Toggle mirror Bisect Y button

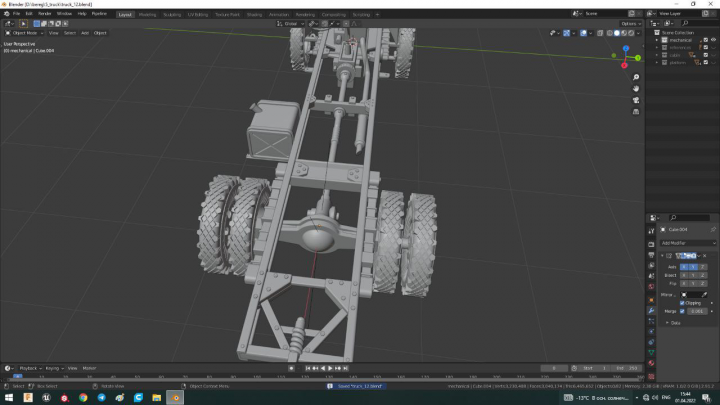[x=693, y=276]
